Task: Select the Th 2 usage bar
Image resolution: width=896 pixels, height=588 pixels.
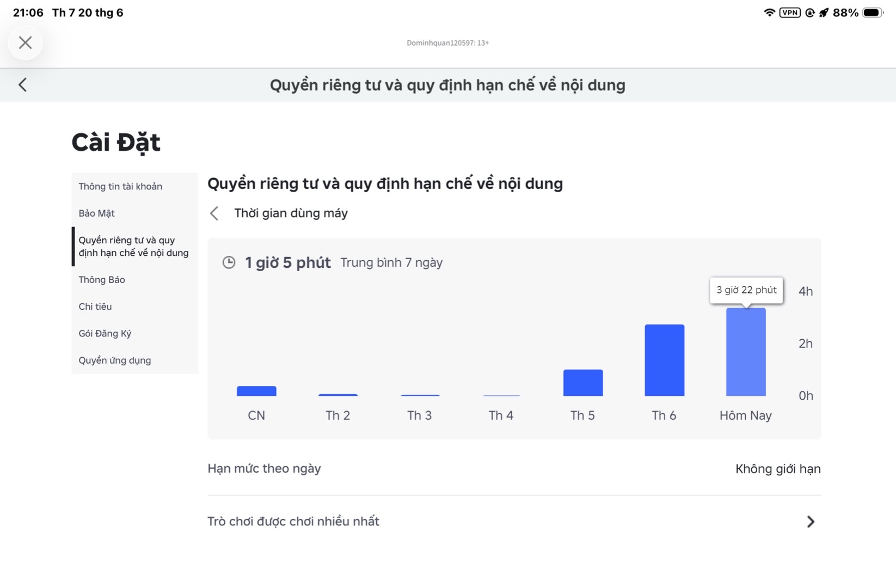Action: 338,395
